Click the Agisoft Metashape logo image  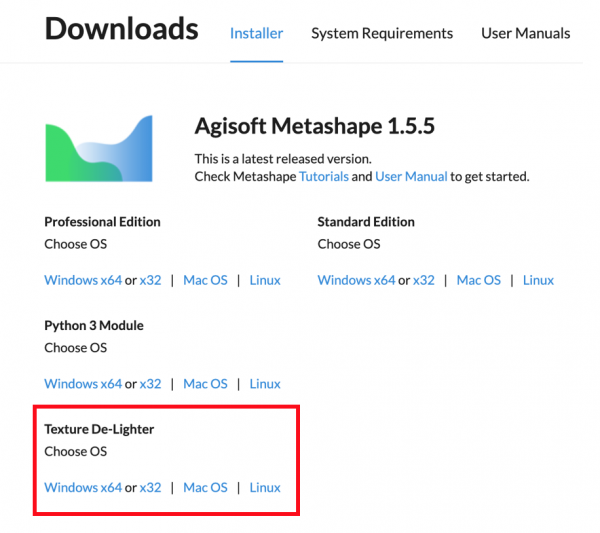pos(99,149)
